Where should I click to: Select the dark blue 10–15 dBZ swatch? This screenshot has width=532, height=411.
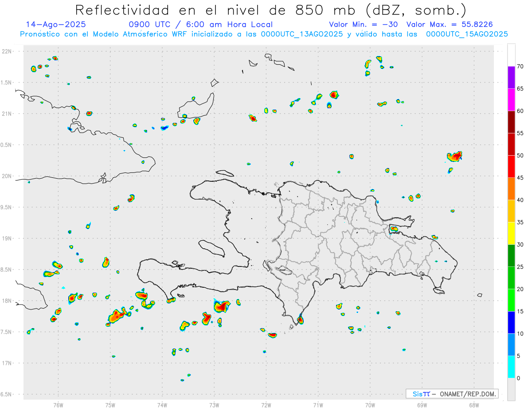(x=511, y=322)
